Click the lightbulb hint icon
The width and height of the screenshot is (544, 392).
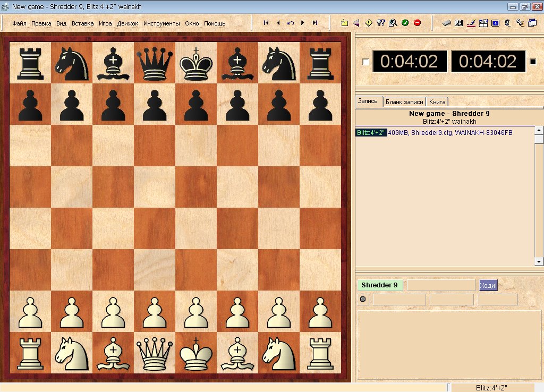click(x=380, y=23)
